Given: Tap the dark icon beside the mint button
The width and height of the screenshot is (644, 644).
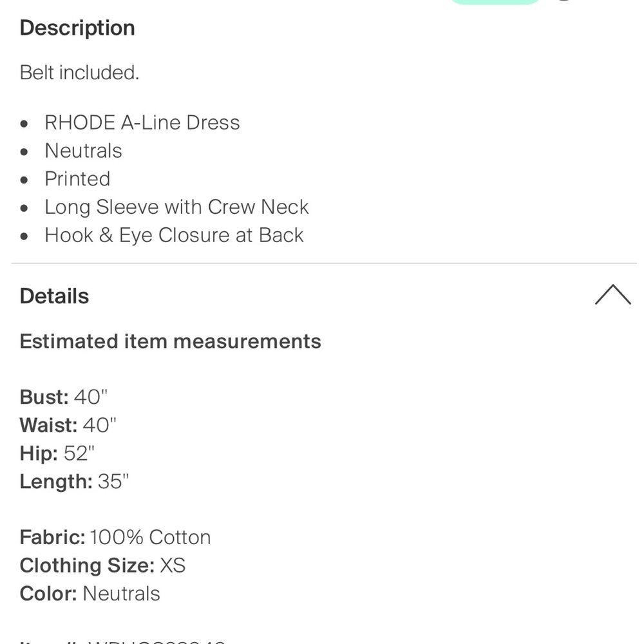Looking at the screenshot, I should pyautogui.click(x=565, y=1).
